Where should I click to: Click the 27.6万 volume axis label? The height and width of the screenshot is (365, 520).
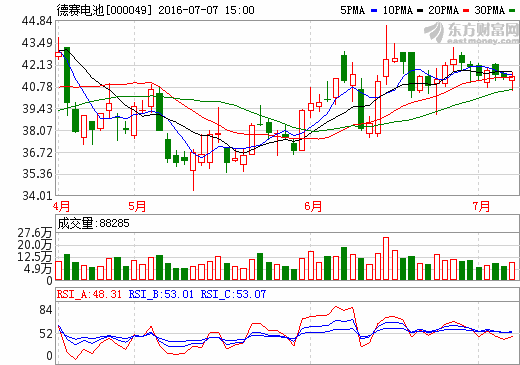click(x=35, y=233)
